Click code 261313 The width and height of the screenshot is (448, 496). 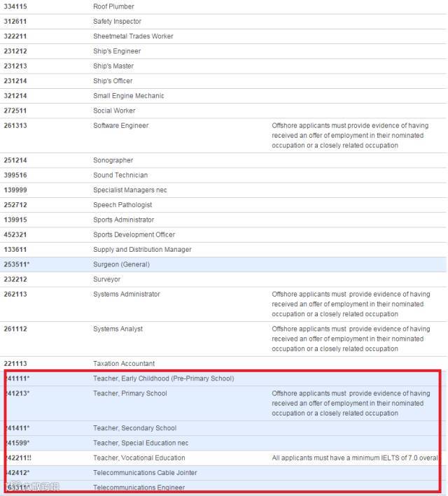pyautogui.click(x=15, y=125)
